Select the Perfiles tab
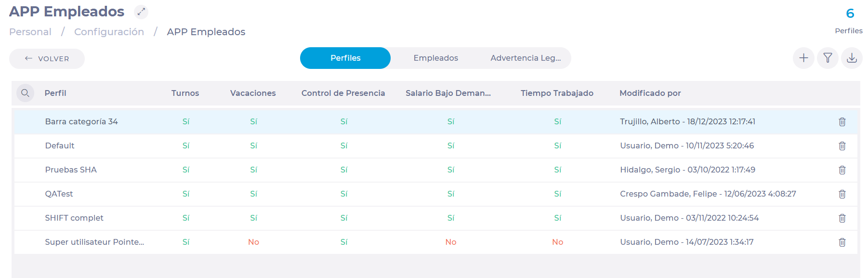The width and height of the screenshot is (868, 278). click(x=345, y=58)
